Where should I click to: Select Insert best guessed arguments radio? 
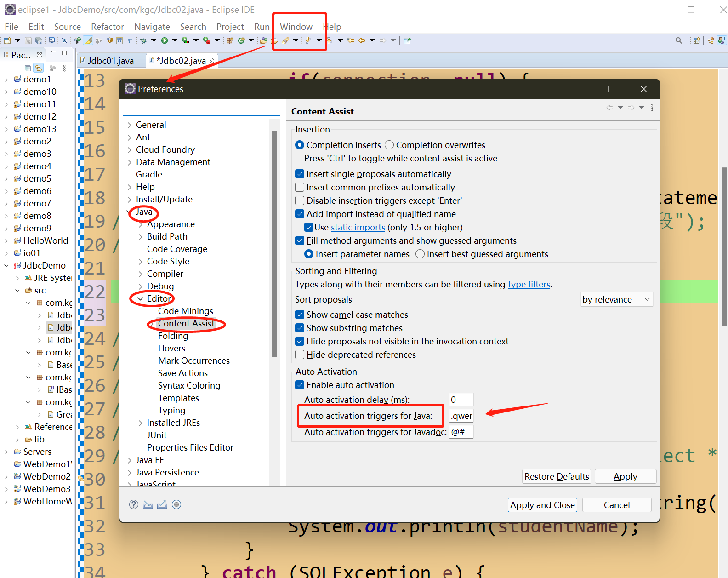tap(420, 254)
